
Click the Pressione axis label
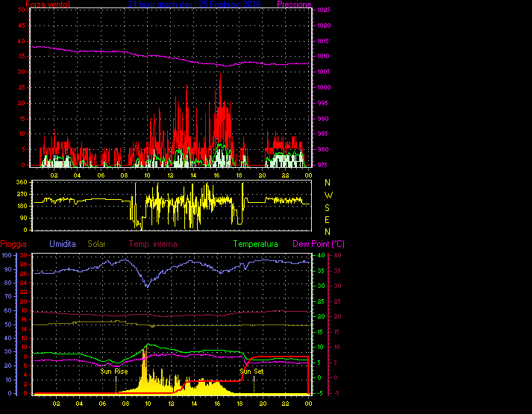coord(292,4)
